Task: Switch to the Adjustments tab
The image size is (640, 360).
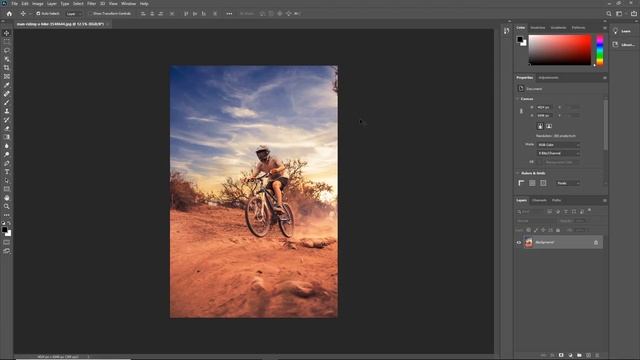Action: [548, 78]
